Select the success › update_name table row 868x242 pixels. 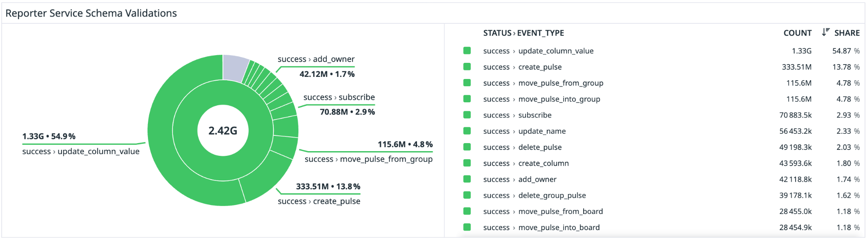[524, 131]
